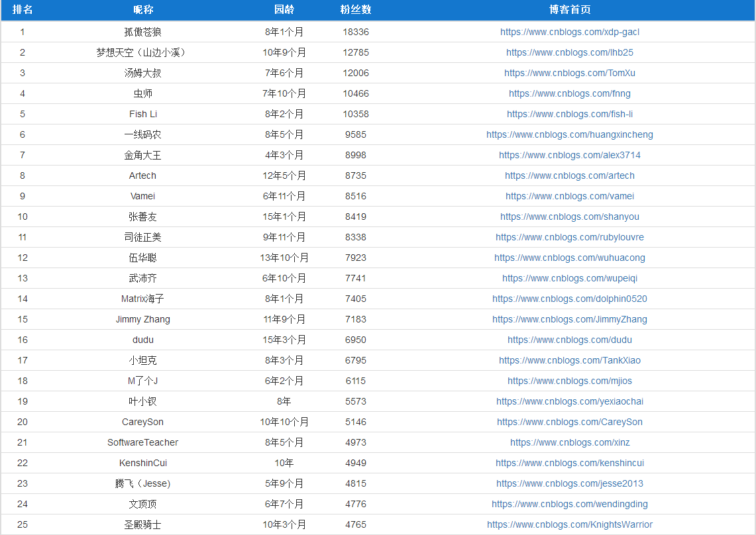The width and height of the screenshot is (756, 535).
Task: Open the dolphin0520 blog link
Action: point(569,299)
